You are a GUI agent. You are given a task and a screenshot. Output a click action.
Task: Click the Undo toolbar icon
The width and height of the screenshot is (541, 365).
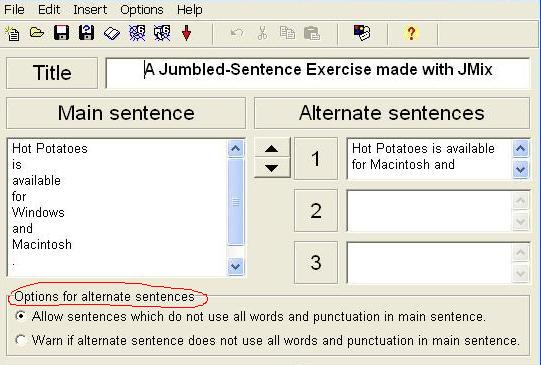coord(237,33)
